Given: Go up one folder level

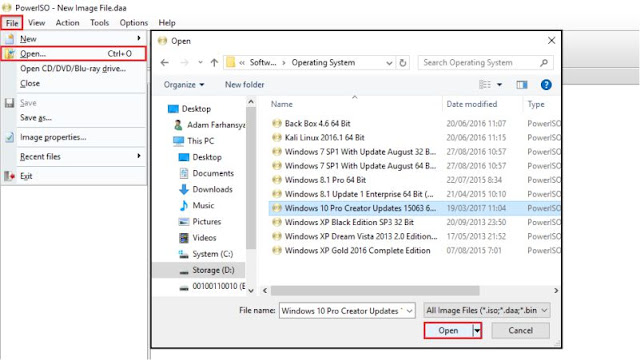Looking at the screenshot, I should click(214, 62).
